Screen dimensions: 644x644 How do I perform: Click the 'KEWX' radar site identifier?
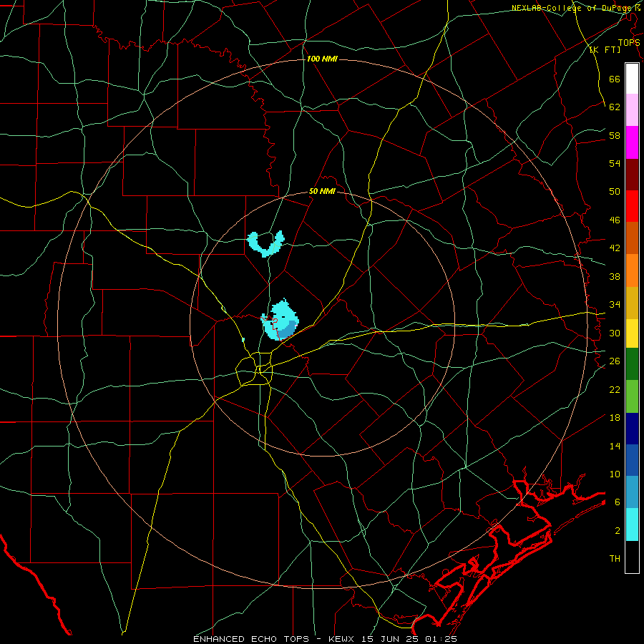(342, 639)
